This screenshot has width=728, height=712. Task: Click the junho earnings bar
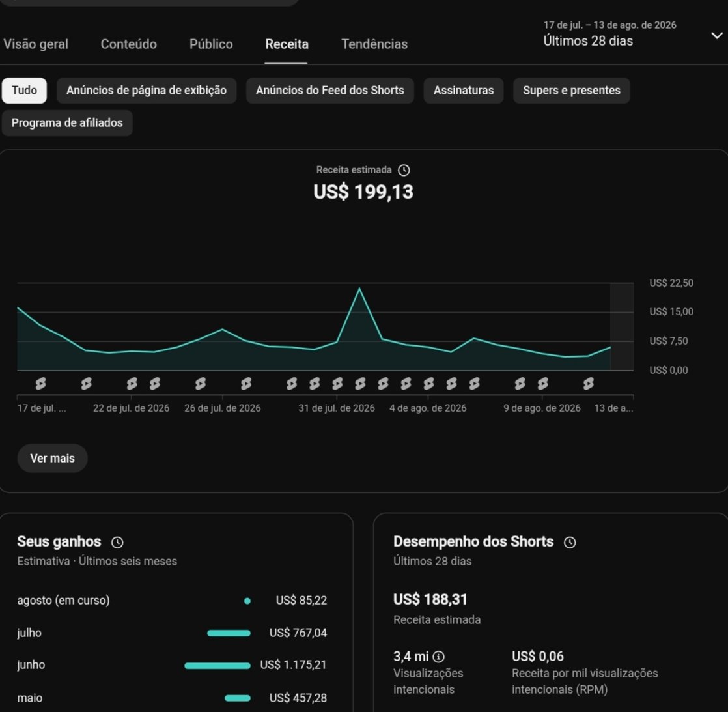coord(217,666)
